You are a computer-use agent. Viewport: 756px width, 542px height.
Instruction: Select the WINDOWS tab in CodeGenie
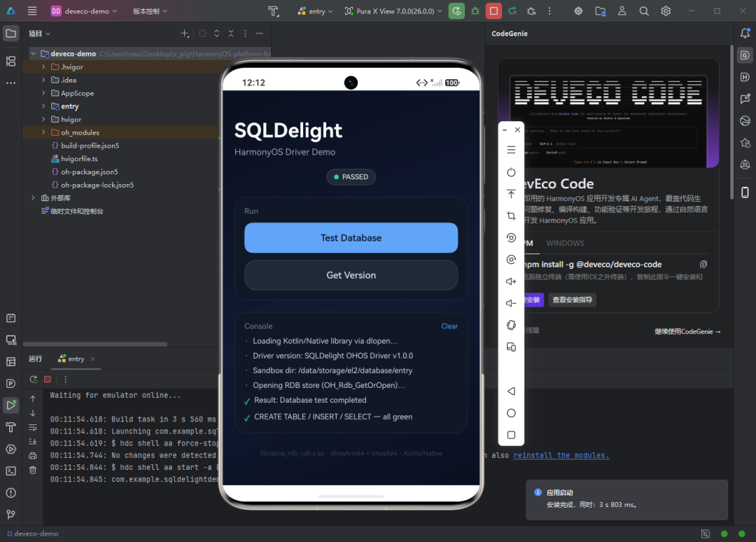pos(565,243)
